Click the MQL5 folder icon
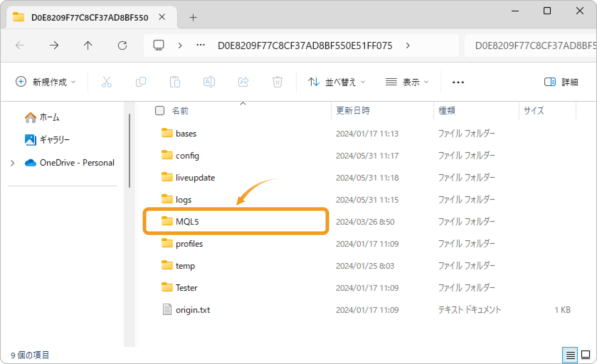The image size is (597, 364). pos(167,221)
